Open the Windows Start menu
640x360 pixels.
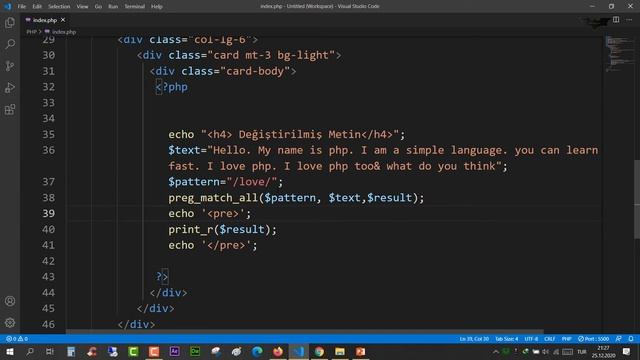9,351
